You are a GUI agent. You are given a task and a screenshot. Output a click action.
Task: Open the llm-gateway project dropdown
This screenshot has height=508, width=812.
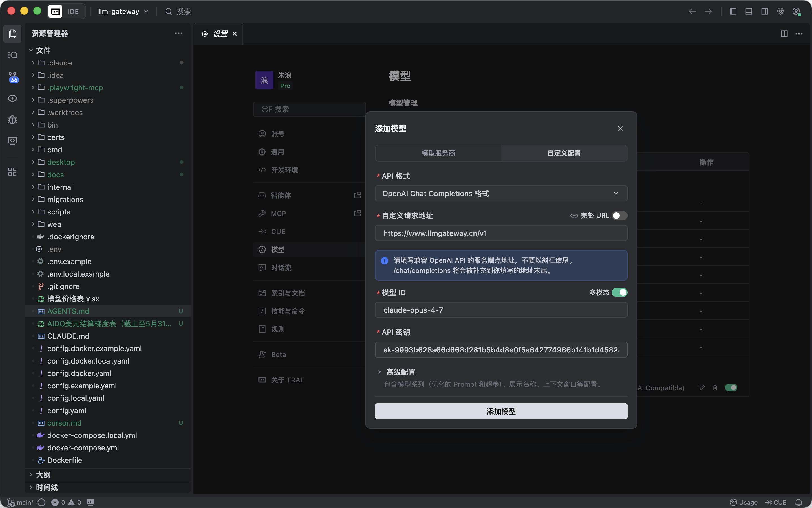click(x=123, y=11)
